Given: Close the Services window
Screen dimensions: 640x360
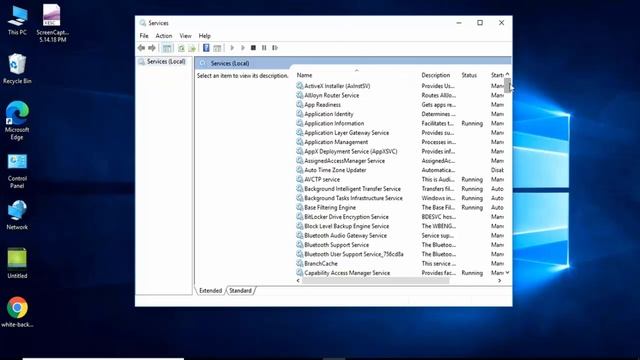Looking at the screenshot, I should tap(501, 23).
